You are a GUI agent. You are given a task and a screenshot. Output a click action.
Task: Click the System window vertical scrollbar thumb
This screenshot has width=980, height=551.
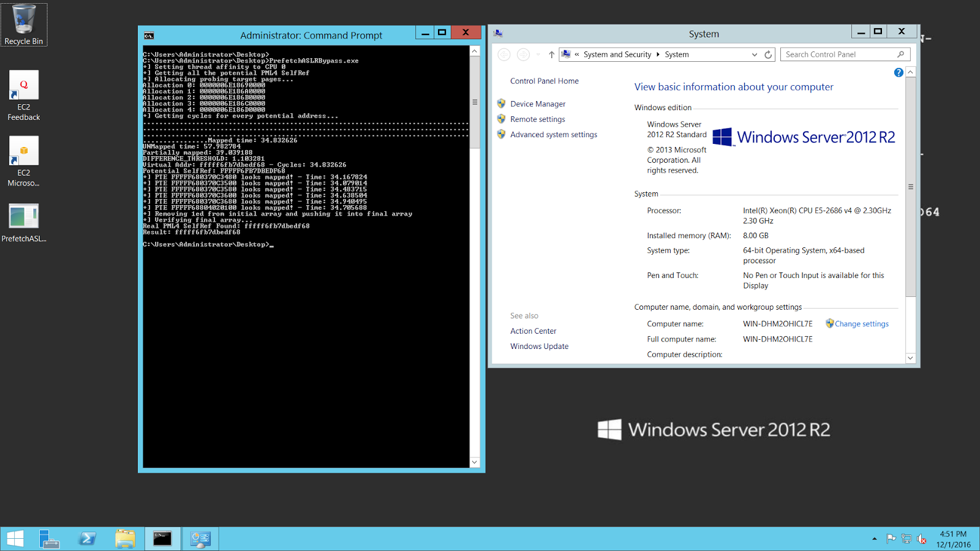(x=910, y=187)
